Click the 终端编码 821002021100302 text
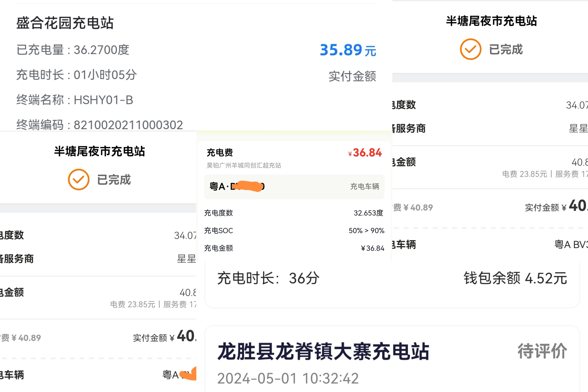This screenshot has width=588, height=392. [x=100, y=125]
